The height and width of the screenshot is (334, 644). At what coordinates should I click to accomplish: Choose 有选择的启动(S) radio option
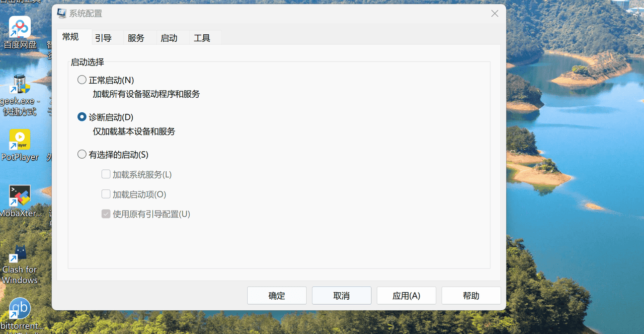[x=113, y=155]
